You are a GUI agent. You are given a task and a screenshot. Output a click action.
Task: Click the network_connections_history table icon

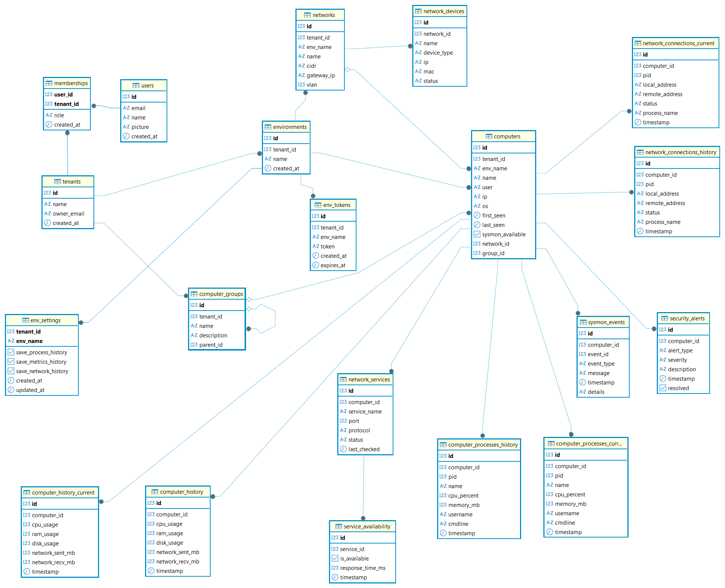click(x=640, y=152)
